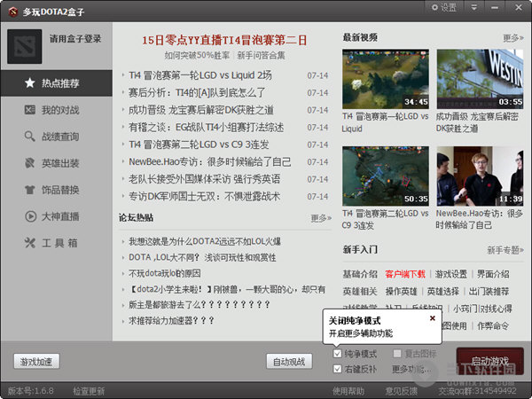Click 请用盒子登录 to log in
Screen dimensions: 532x399
pos(75,39)
